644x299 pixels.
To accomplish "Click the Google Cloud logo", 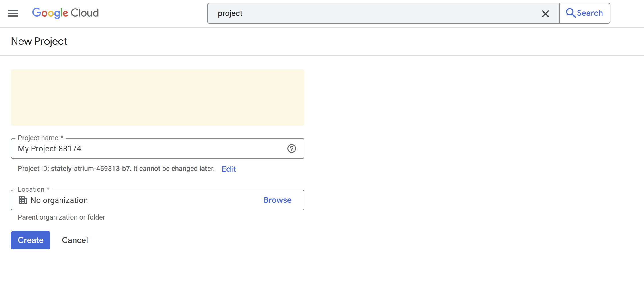I will [x=65, y=13].
